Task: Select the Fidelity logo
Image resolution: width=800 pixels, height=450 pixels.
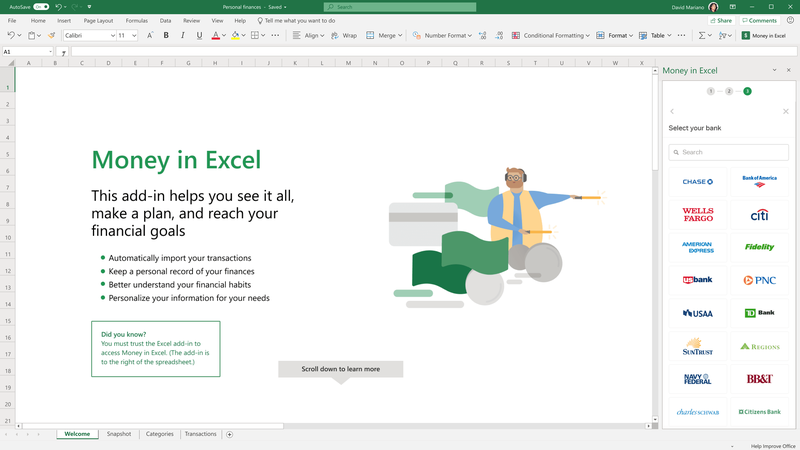Action: click(759, 247)
